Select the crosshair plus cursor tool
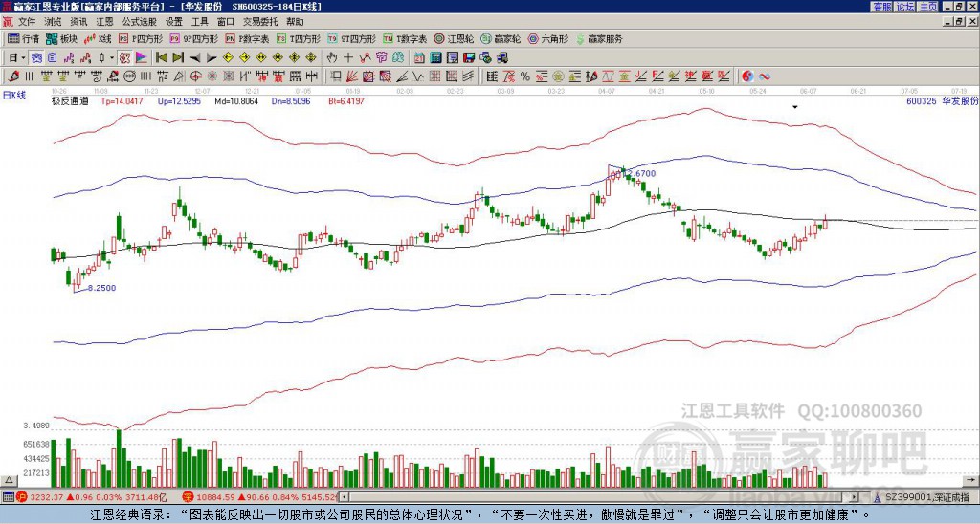Viewport: 980px width, 524px height. tap(348, 58)
